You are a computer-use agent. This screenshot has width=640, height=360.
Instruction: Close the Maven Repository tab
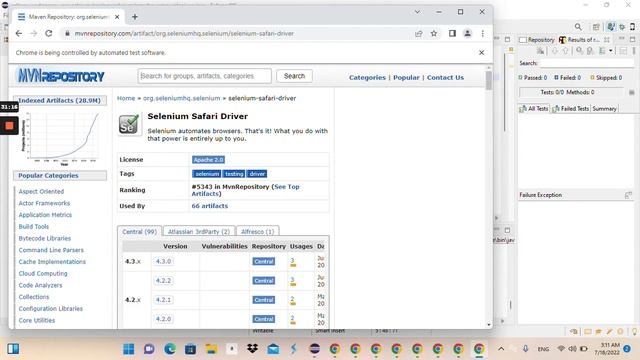pyautogui.click(x=117, y=17)
